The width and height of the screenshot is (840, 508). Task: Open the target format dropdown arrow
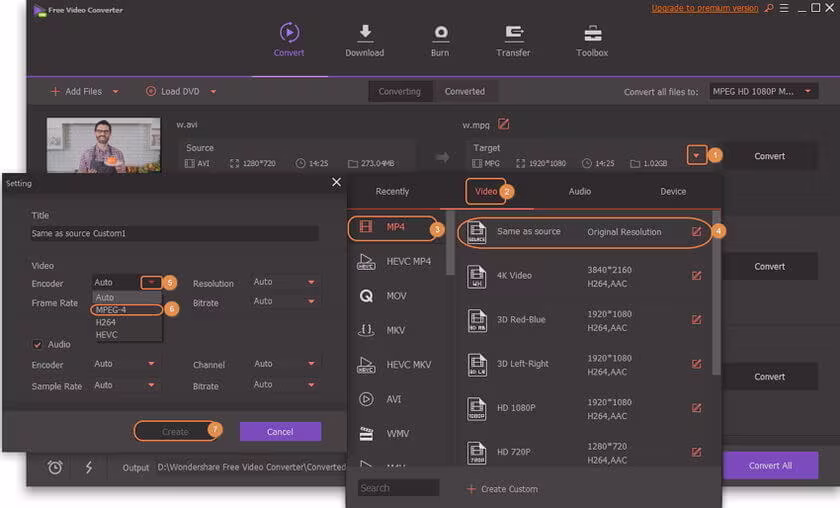click(x=696, y=155)
